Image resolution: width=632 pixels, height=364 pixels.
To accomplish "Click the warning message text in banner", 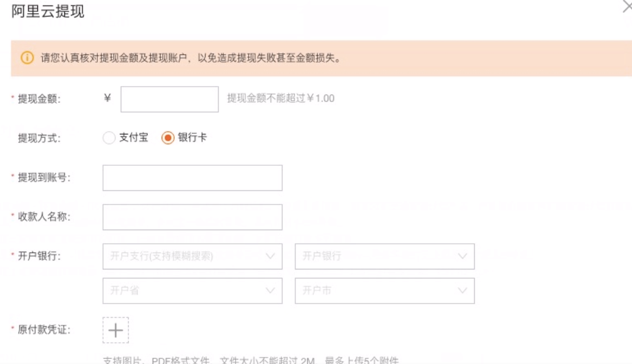I will 191,58.
